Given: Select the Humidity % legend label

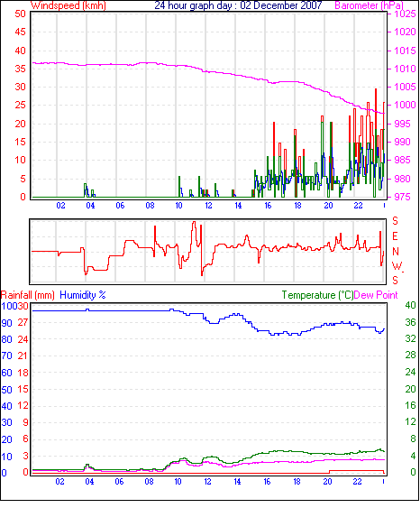Looking at the screenshot, I should (x=83, y=295).
